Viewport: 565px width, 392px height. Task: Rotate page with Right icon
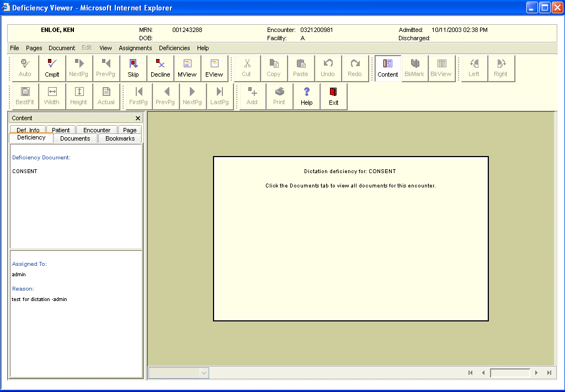pos(501,68)
